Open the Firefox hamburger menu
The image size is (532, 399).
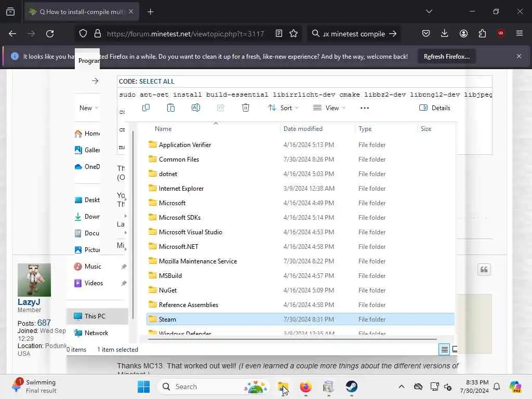tap(520, 33)
